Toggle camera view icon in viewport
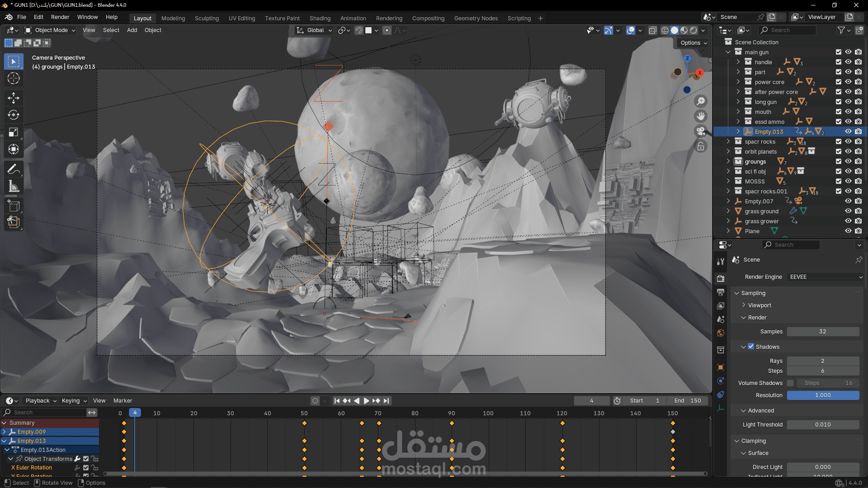The image size is (868, 488). (701, 131)
